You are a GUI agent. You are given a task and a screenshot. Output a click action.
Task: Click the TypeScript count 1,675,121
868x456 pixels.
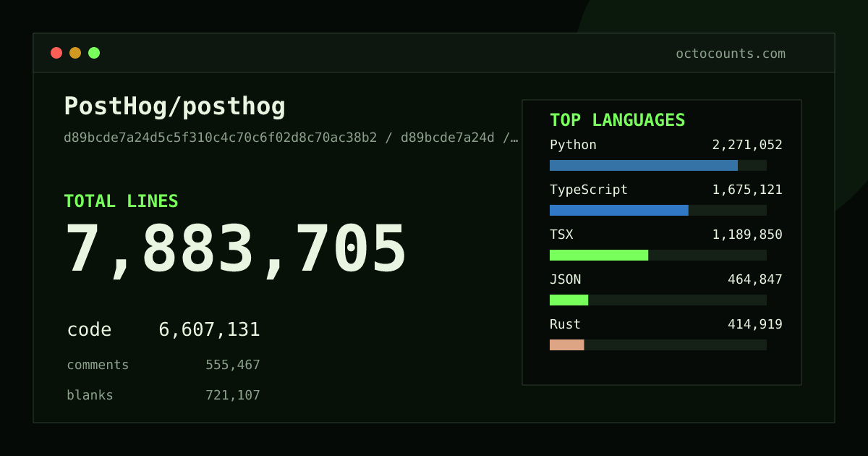coord(747,190)
